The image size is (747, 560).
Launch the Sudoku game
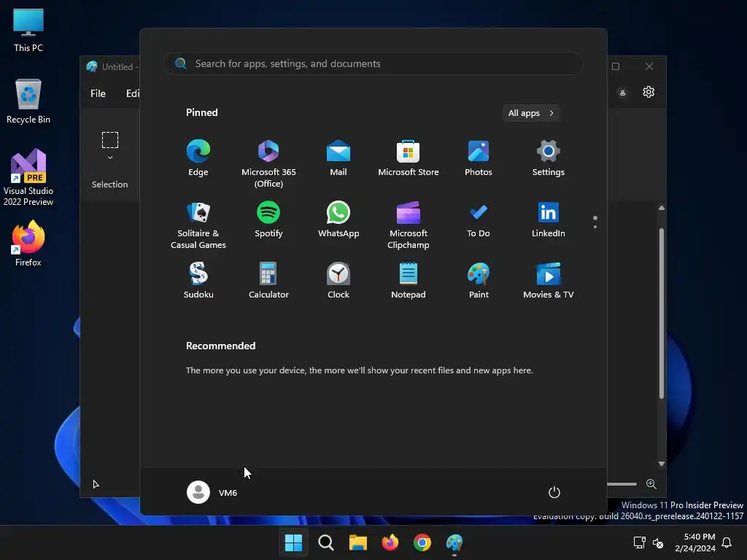click(x=198, y=281)
